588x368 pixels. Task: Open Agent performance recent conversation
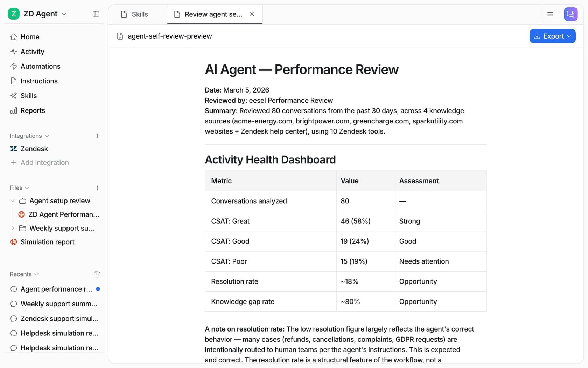[x=56, y=289]
